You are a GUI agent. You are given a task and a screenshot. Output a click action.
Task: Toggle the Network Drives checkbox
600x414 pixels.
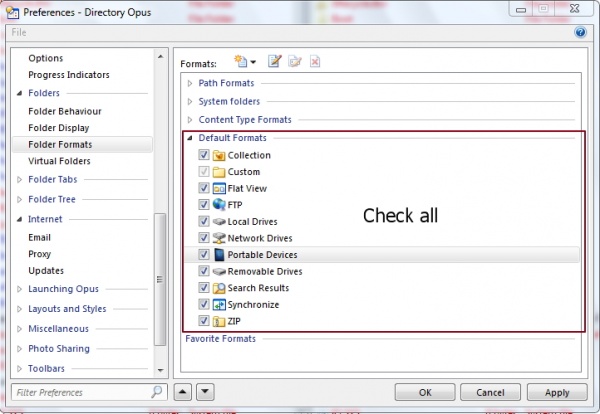tap(204, 238)
